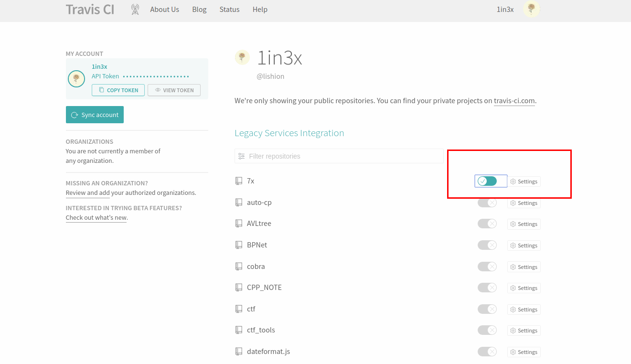Enable builds for dateformat.js

487,352
